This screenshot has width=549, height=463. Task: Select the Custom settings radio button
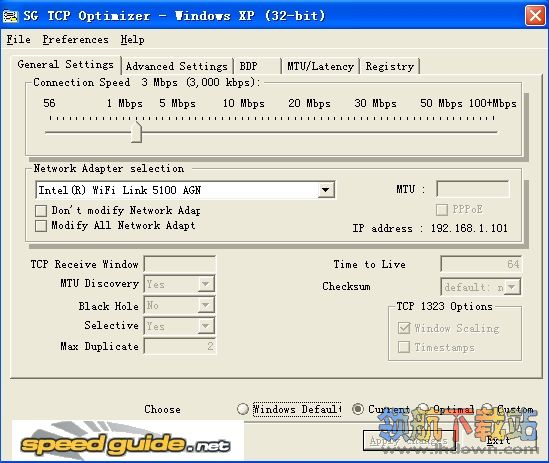(x=487, y=408)
